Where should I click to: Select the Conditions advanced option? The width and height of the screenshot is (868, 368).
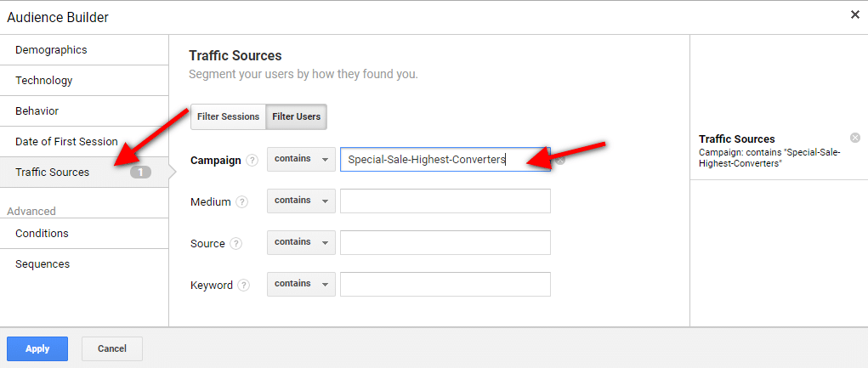click(x=43, y=234)
